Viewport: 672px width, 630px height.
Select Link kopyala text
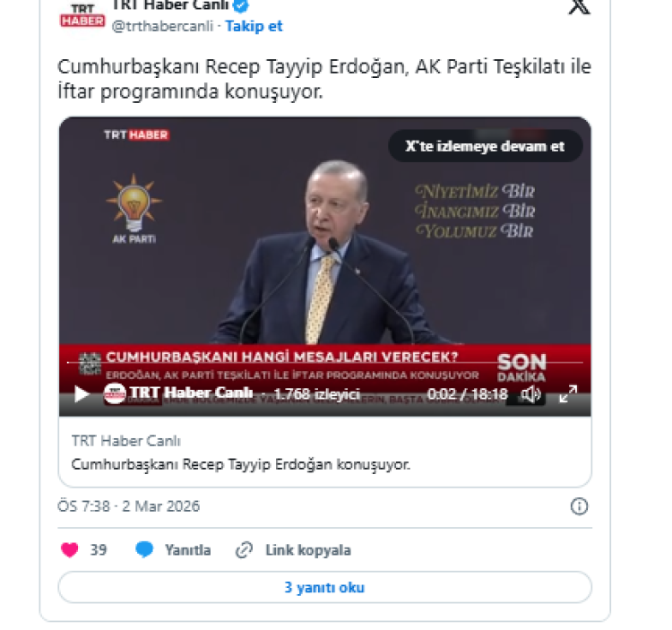coord(308,550)
